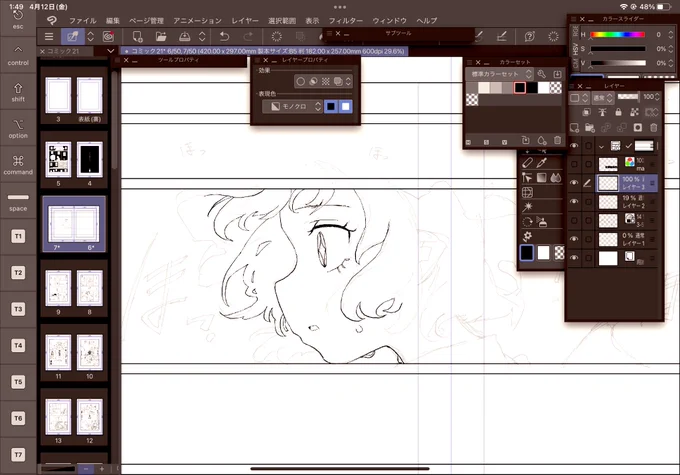Hide レイヤー3 with its eye icon
Viewport: 680px width, 475px height.
coord(574,183)
